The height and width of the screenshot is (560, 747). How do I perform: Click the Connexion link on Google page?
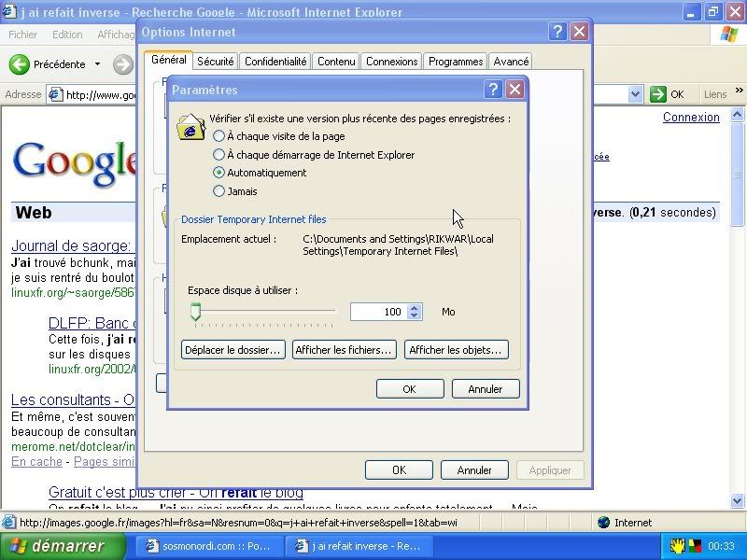point(691,118)
